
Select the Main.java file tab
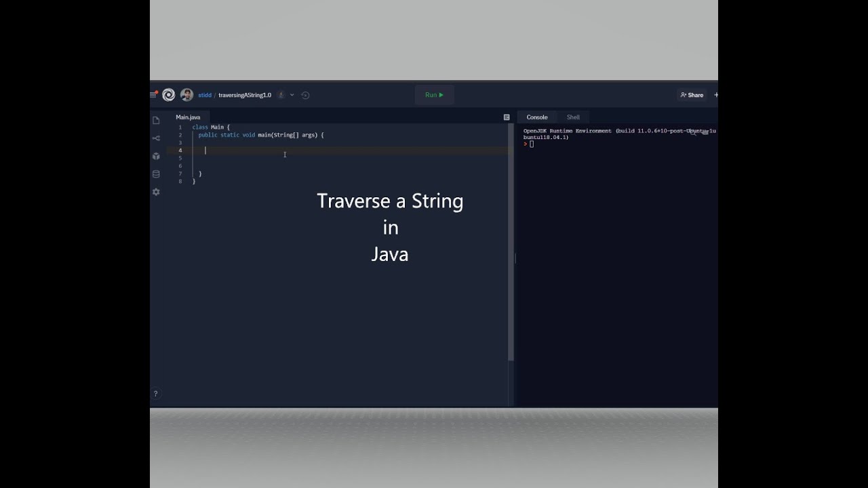click(188, 117)
